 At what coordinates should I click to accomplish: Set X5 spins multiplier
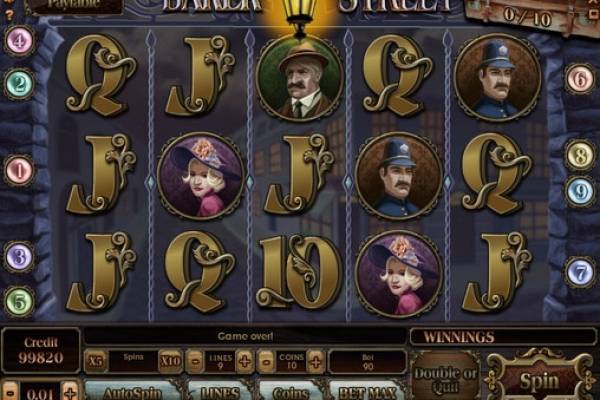[x=96, y=361]
